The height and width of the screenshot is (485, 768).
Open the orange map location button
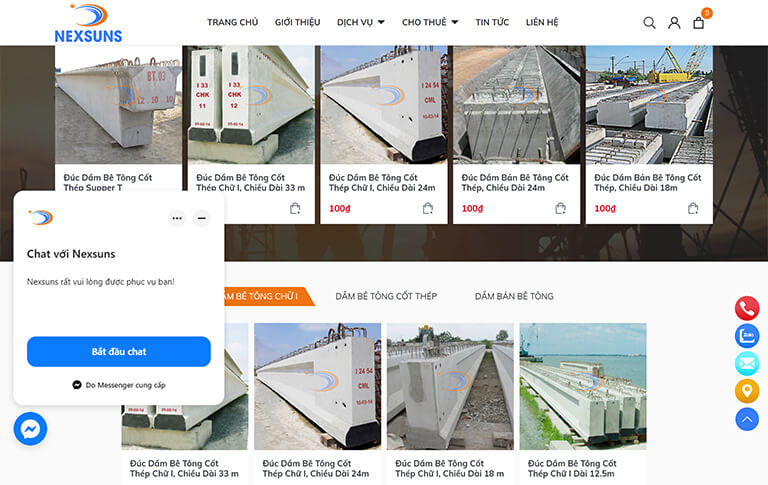pos(746,391)
